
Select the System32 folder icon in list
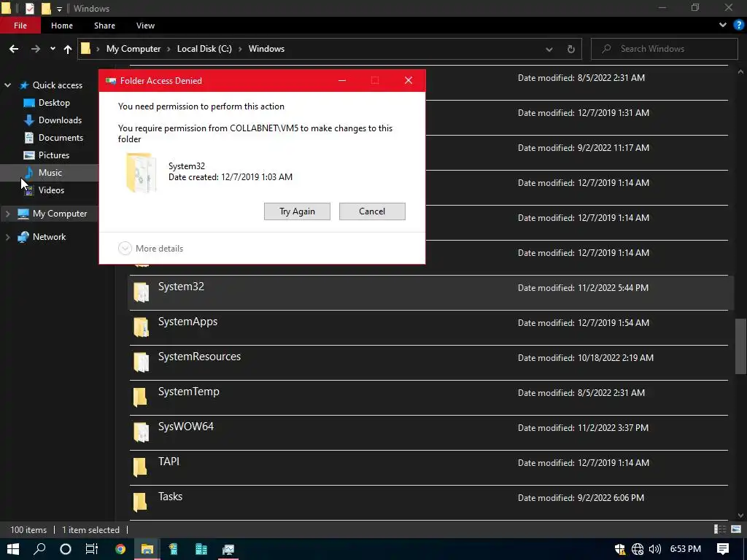pos(141,292)
